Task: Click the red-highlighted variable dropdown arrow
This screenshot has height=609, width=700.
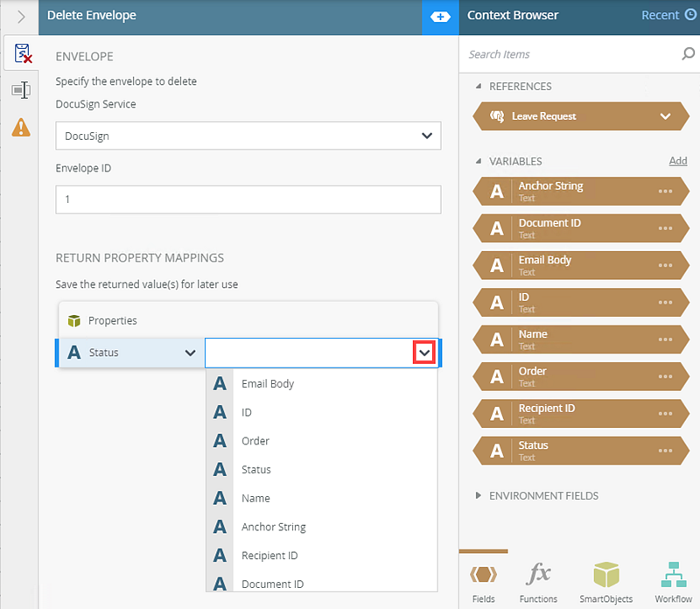Action: click(424, 353)
